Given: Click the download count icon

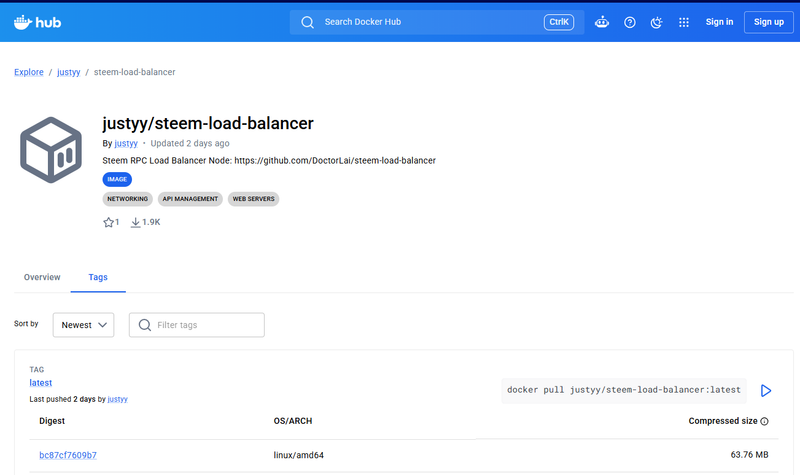Looking at the screenshot, I should coord(135,222).
